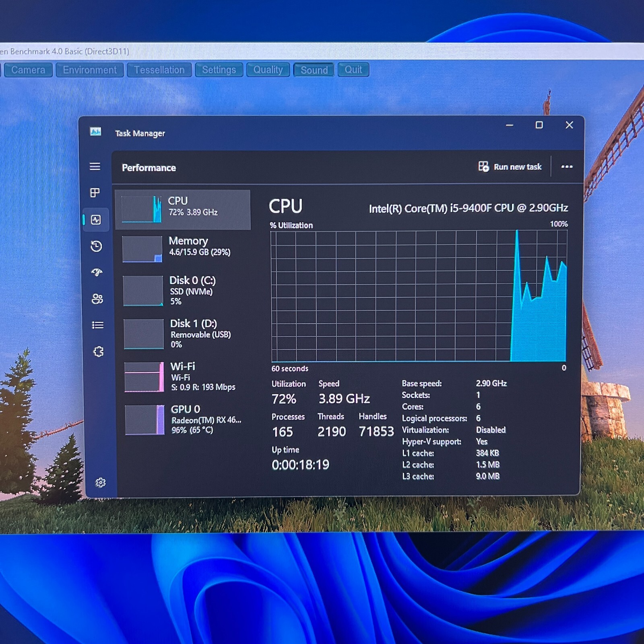Click the Task Manager title text
The width and height of the screenshot is (644, 644).
pos(140,133)
